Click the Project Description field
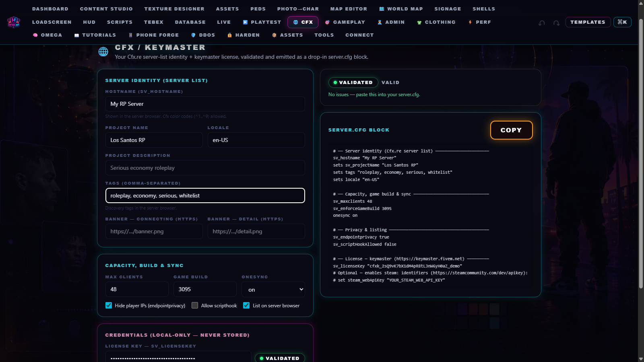 coord(205,168)
